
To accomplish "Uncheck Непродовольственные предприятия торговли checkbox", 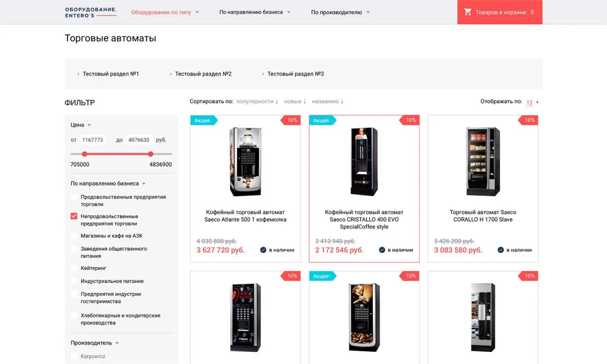I will point(74,216).
